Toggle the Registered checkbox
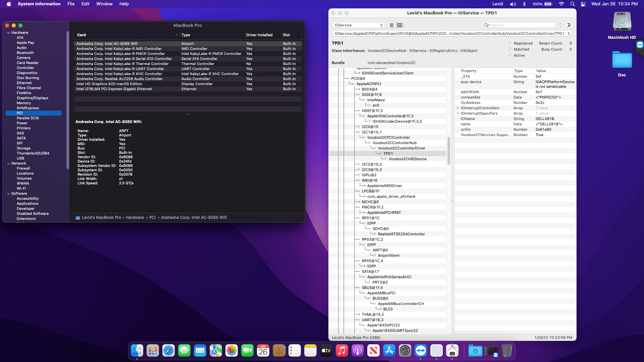Screen dimensions: 644x362 (x=509, y=43)
